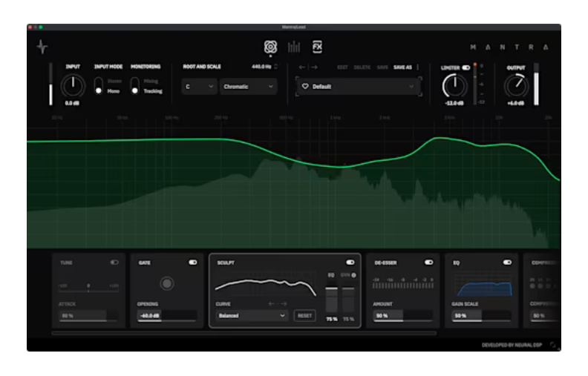Click SAVE AS preset button
The image size is (588, 376).
click(402, 67)
